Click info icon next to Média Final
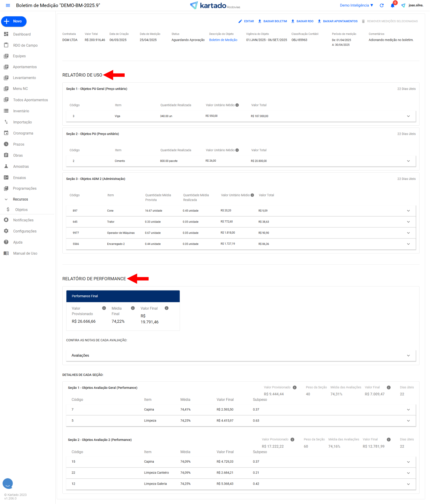Viewport: 430px width, 504px height. (x=133, y=308)
